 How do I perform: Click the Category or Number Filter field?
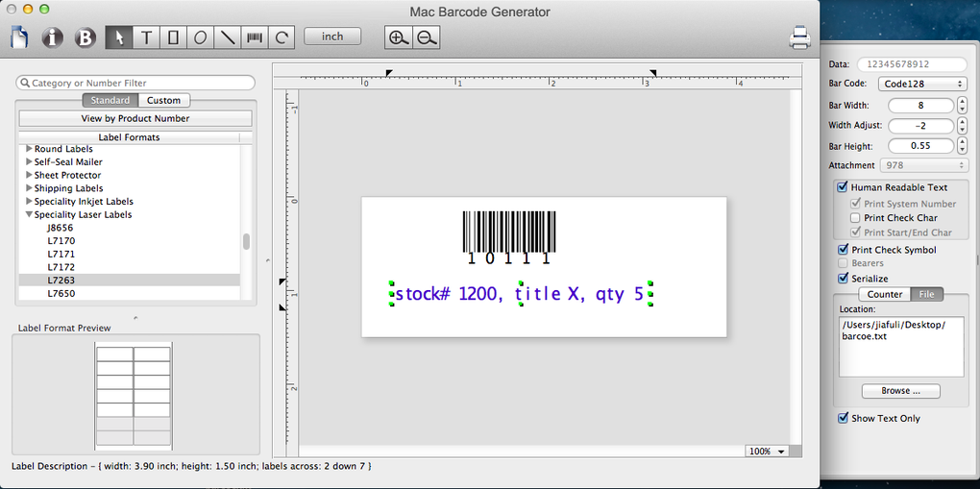(135, 83)
